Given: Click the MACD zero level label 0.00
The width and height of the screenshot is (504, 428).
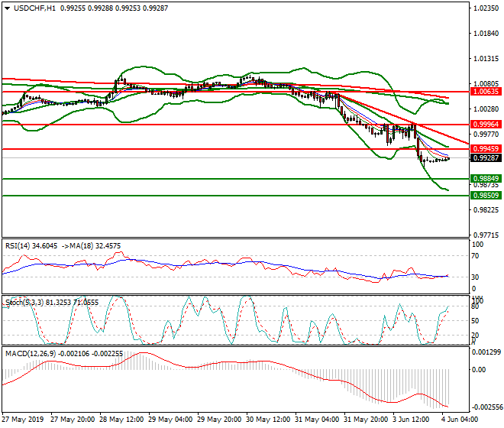Looking at the screenshot, I should [x=479, y=370].
